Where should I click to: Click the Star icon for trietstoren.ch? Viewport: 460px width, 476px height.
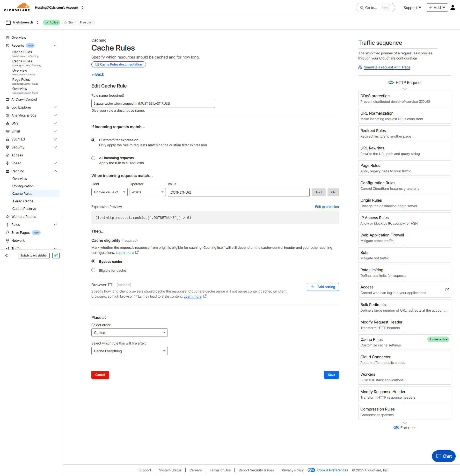click(66, 22)
